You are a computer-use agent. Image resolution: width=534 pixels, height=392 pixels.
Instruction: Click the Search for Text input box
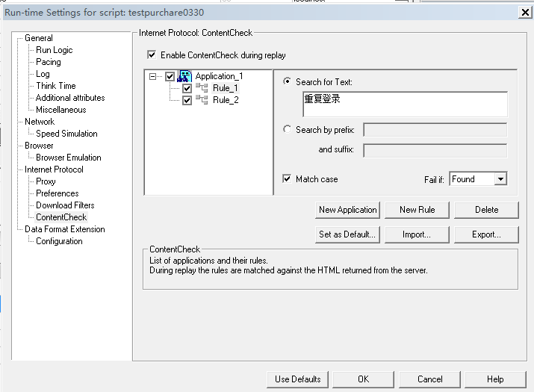[x=405, y=105]
